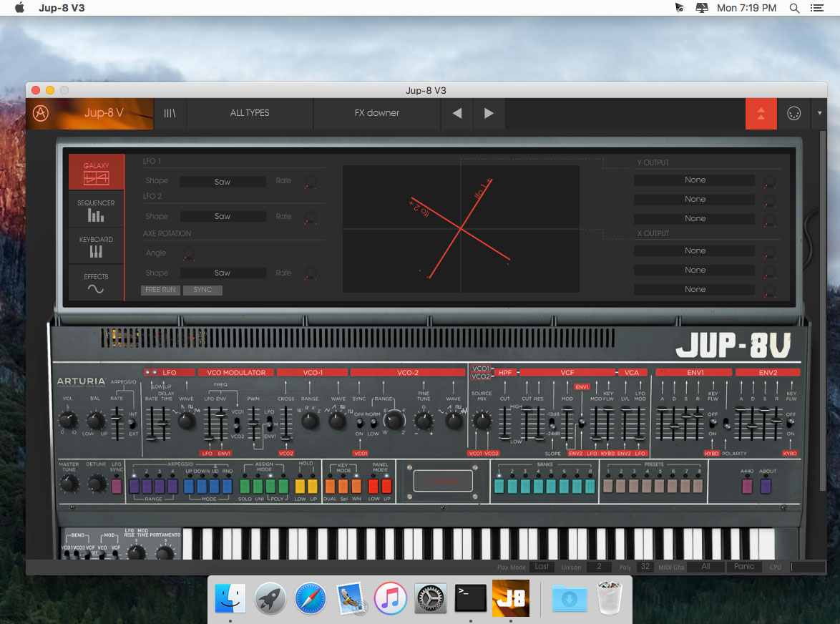Viewport: 840px width, 624px height.
Task: Click the Axe Rotation Angle knob
Action: point(189,253)
